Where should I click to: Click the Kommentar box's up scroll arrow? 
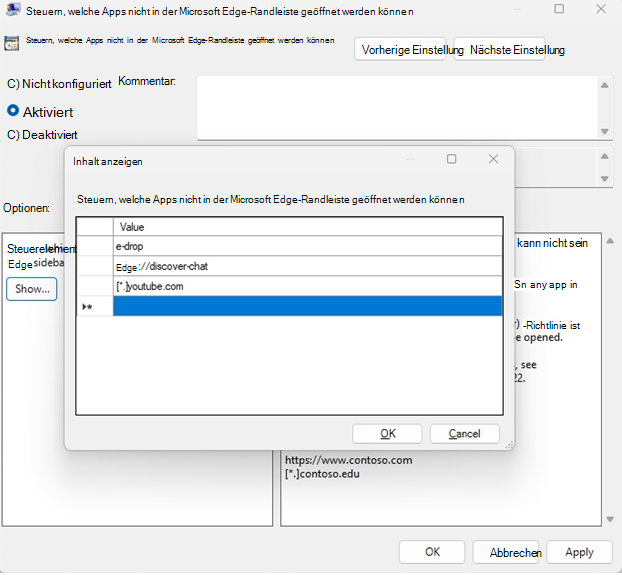click(x=605, y=85)
